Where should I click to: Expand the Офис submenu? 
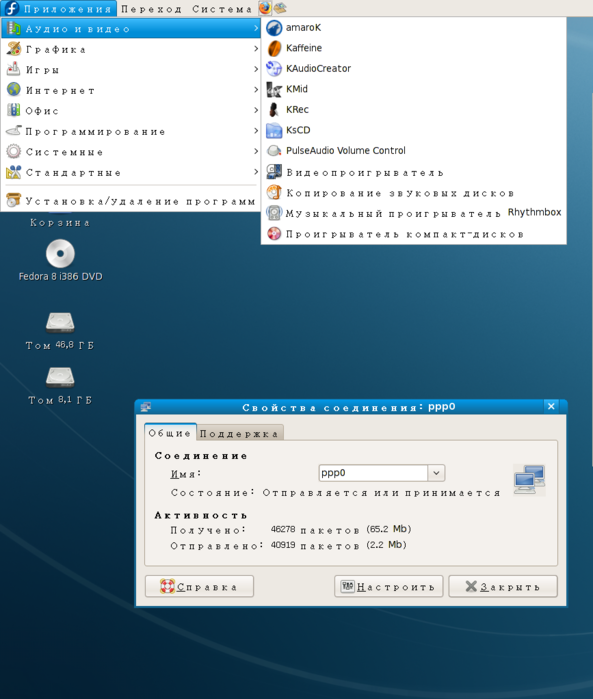pos(131,111)
